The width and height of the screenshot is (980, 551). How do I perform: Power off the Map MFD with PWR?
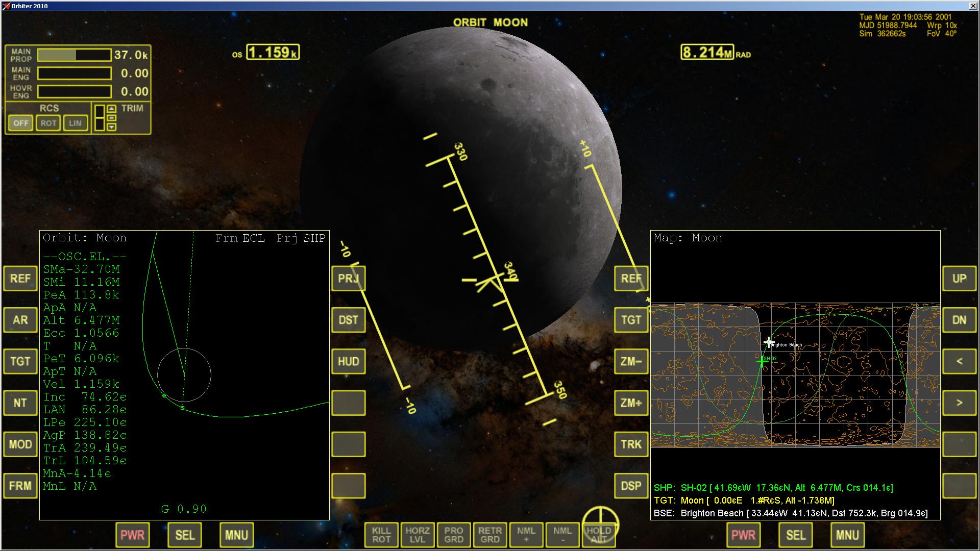744,535
